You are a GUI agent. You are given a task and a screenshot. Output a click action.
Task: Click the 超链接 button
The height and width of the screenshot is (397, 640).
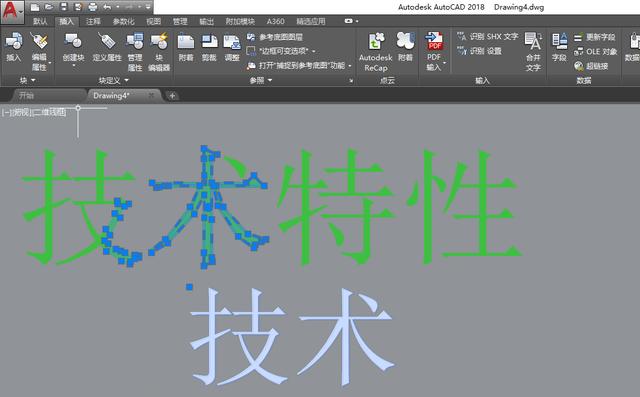(x=591, y=66)
